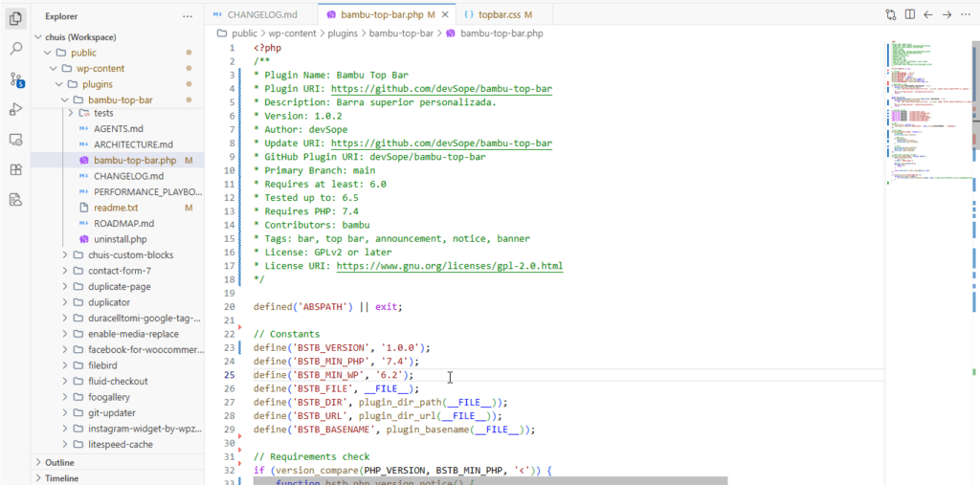
Task: Follow the Update URI GitHub link
Action: pos(441,143)
